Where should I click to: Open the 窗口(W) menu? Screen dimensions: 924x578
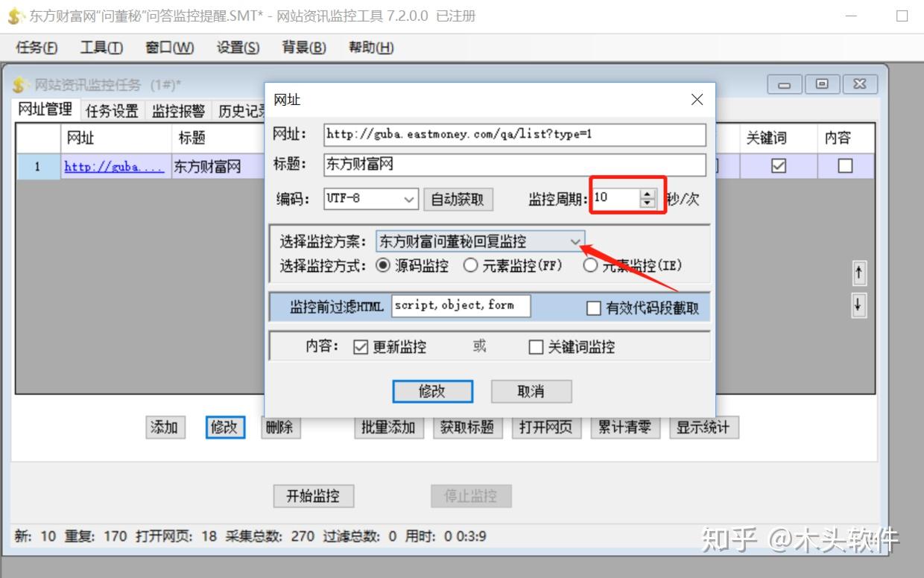tap(170, 48)
